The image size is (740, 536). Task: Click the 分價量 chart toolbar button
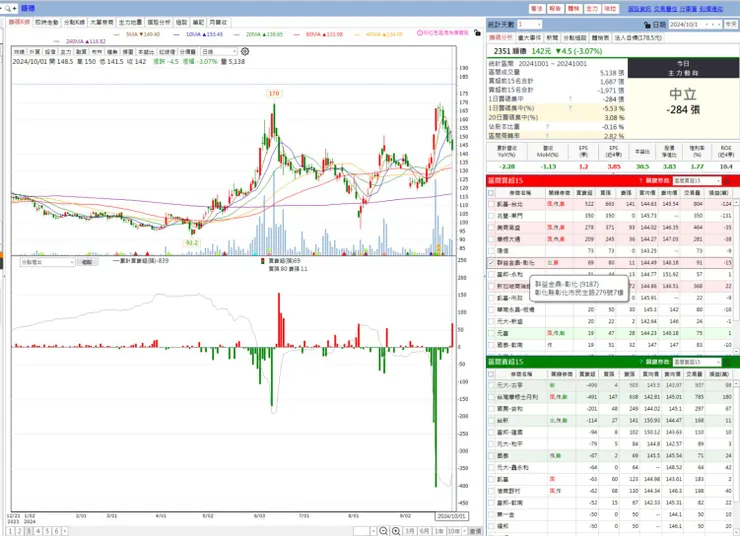point(188,52)
